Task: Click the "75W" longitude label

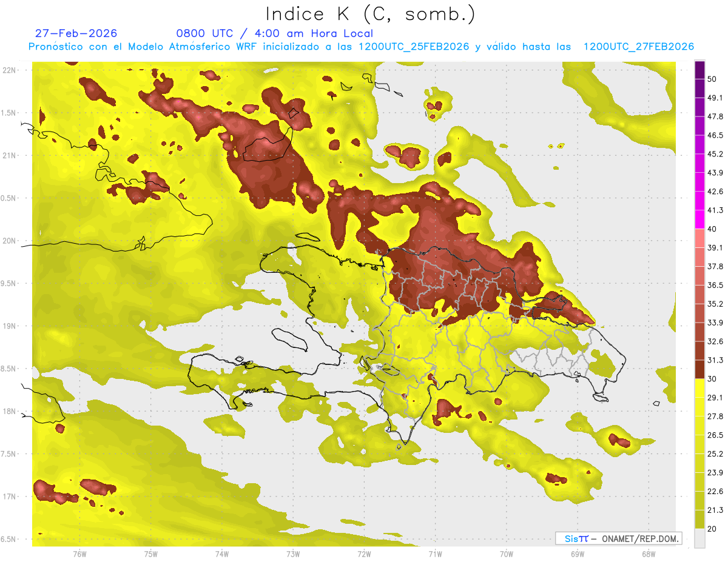Action: 151,554
